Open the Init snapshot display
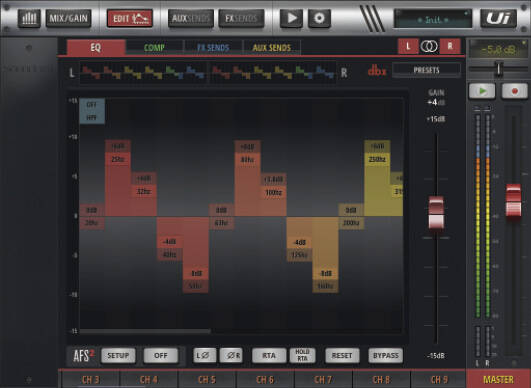 [x=433, y=19]
